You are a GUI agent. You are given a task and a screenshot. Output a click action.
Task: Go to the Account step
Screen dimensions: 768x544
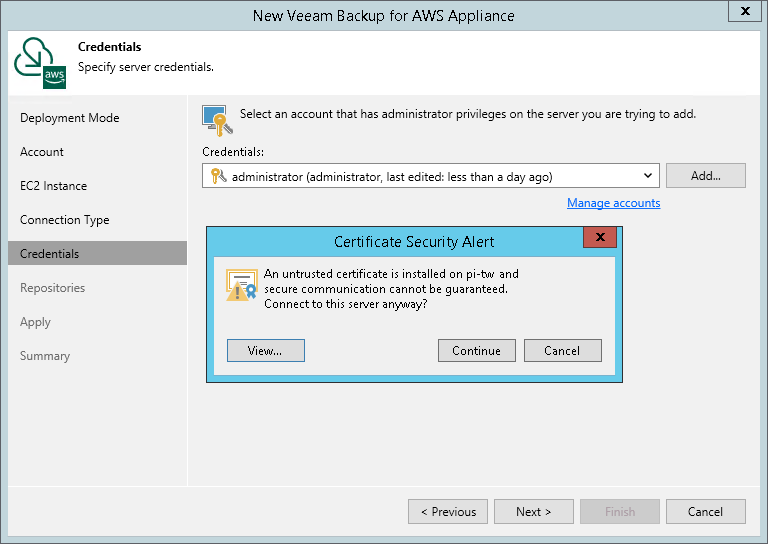42,152
